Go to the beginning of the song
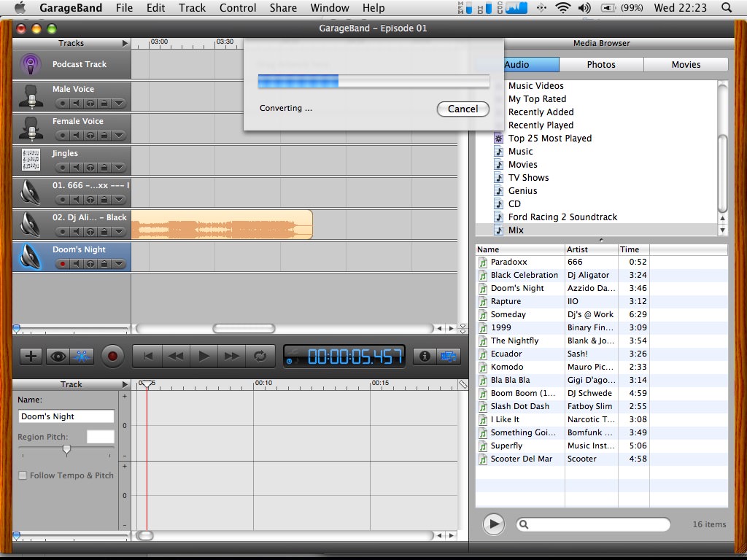747x560 pixels. [x=147, y=356]
